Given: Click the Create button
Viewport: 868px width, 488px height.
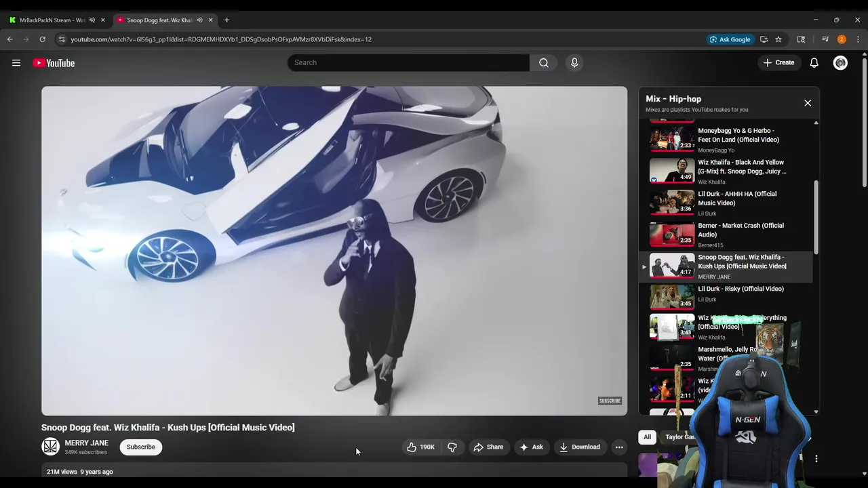Looking at the screenshot, I should [778, 63].
